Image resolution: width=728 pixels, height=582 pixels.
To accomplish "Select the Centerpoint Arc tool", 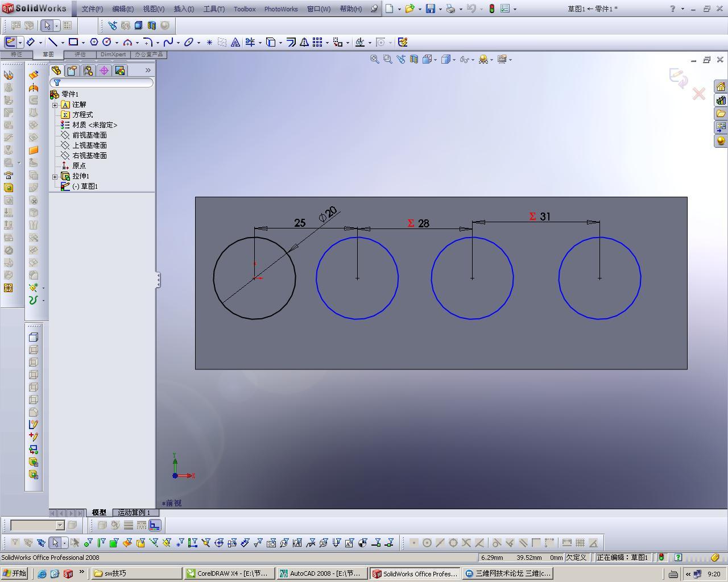I will (x=127, y=42).
